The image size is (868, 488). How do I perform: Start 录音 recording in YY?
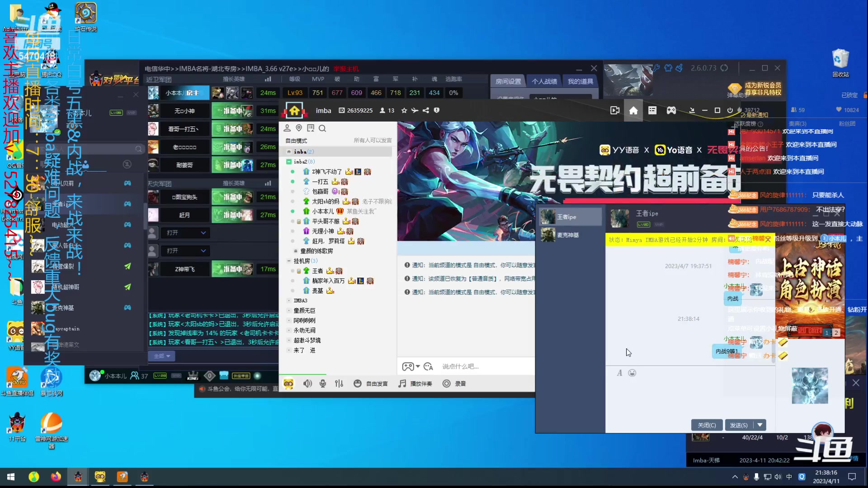pyautogui.click(x=454, y=384)
